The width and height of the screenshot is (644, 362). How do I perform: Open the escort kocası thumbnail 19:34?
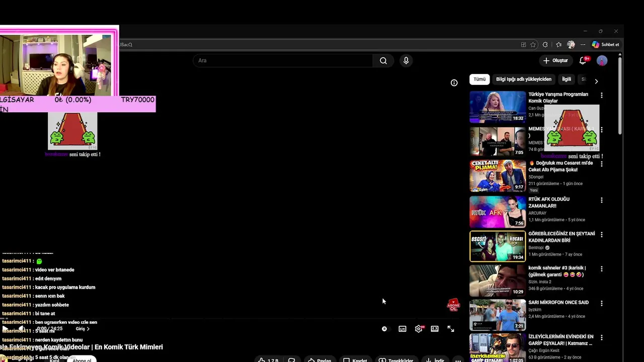498,246
